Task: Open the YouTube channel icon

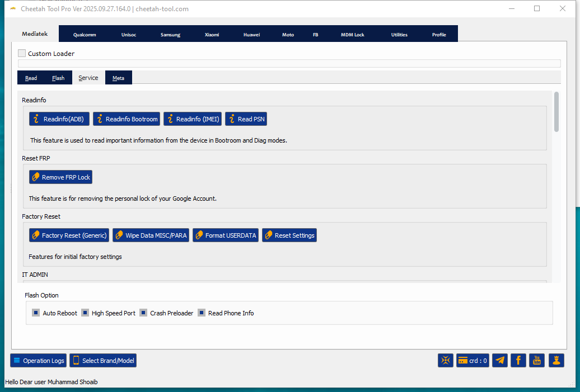Action: [536, 360]
